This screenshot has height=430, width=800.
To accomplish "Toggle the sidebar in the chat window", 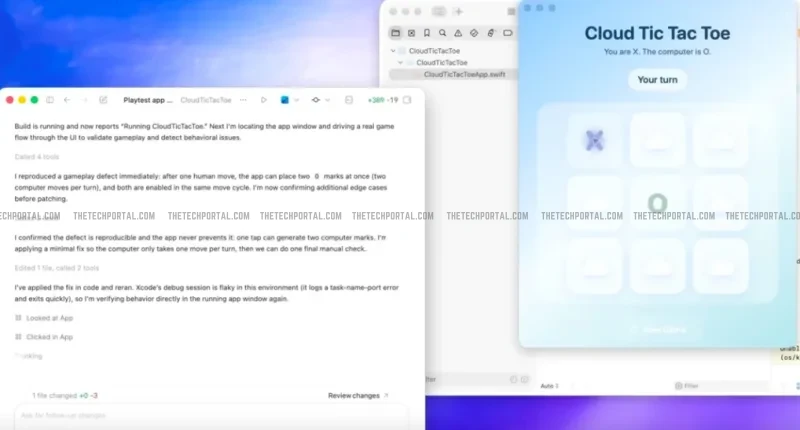I will point(49,100).
